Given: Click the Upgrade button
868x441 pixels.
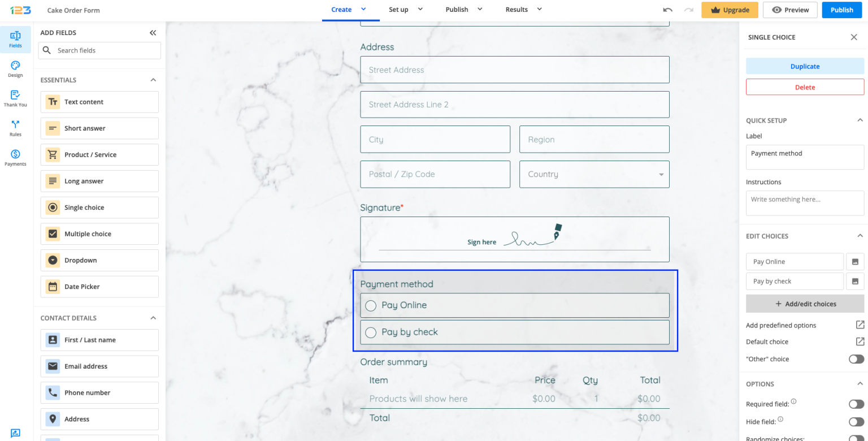Looking at the screenshot, I should pos(730,10).
